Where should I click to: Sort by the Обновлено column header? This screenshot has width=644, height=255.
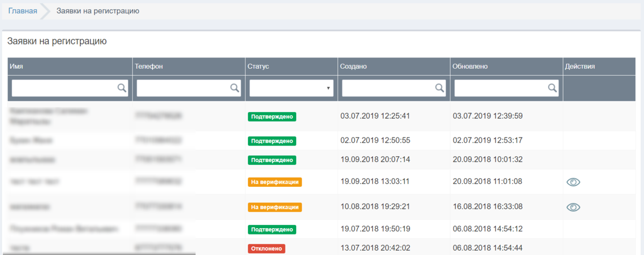(470, 67)
